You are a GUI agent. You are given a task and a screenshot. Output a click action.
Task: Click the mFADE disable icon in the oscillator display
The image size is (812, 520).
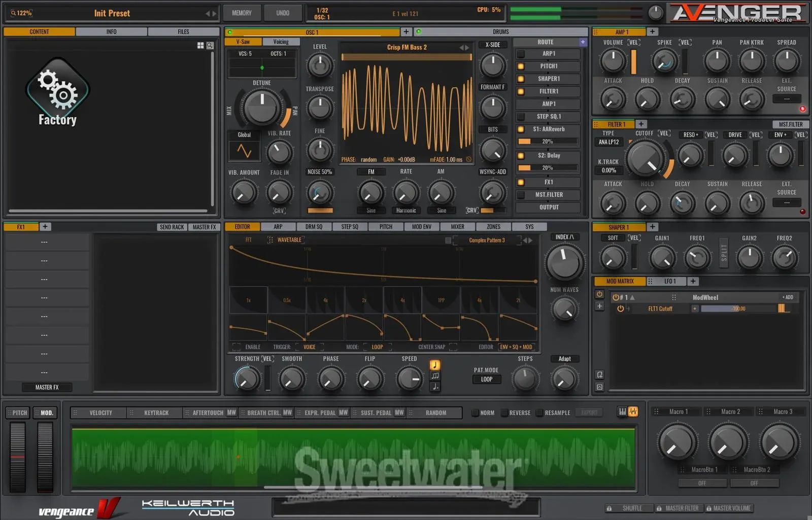468,159
